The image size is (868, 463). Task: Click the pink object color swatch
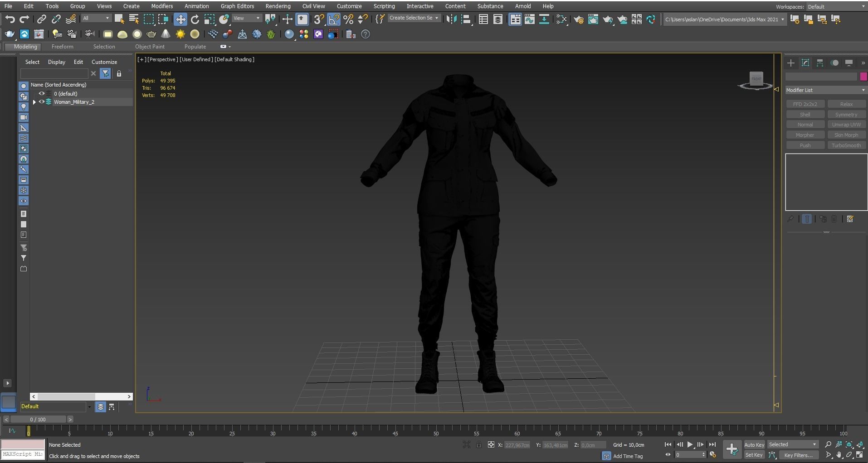863,77
